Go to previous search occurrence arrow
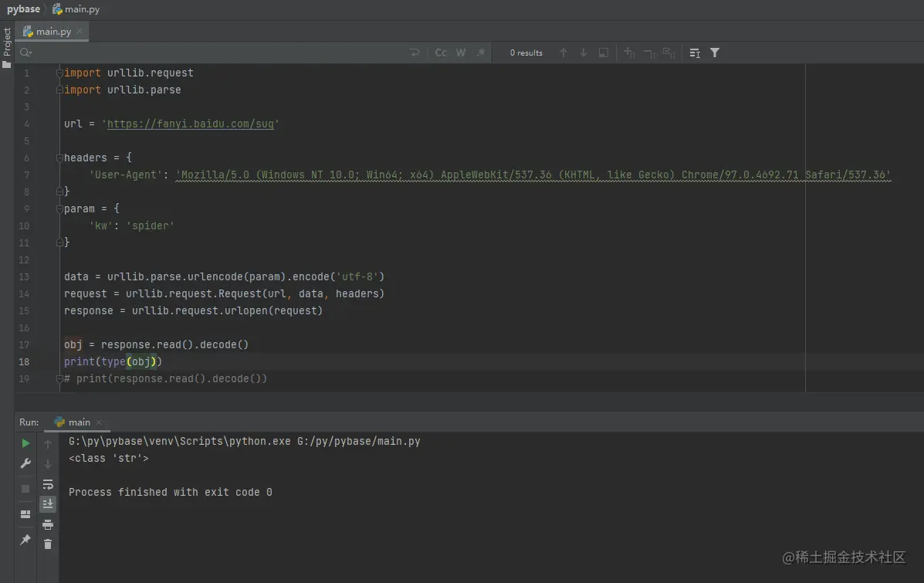Screen dimensions: 924x583 pos(564,53)
